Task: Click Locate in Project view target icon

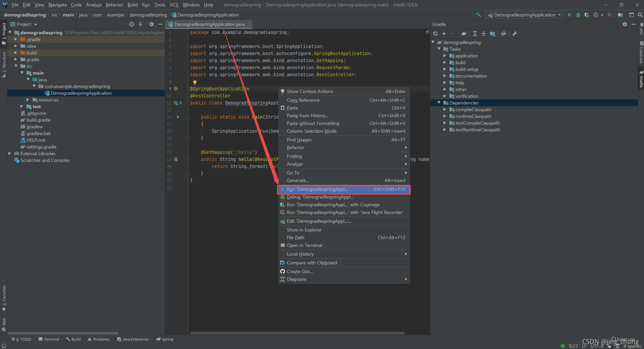Action: pos(132,24)
